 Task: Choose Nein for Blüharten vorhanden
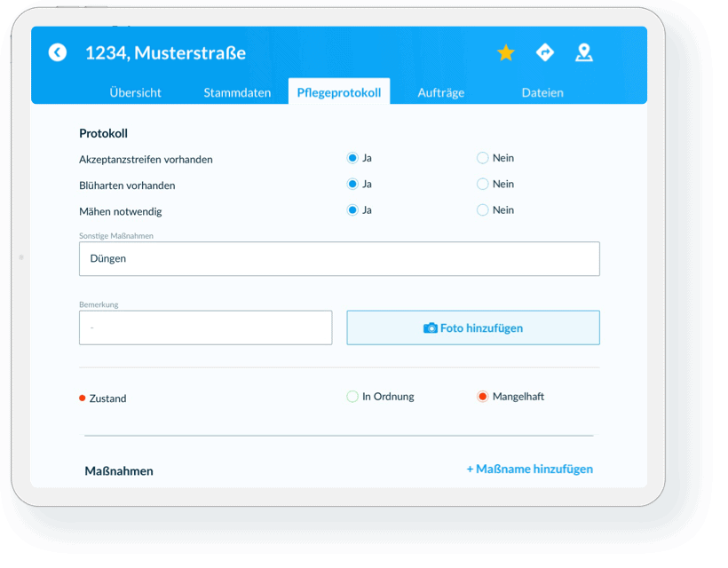482,185
